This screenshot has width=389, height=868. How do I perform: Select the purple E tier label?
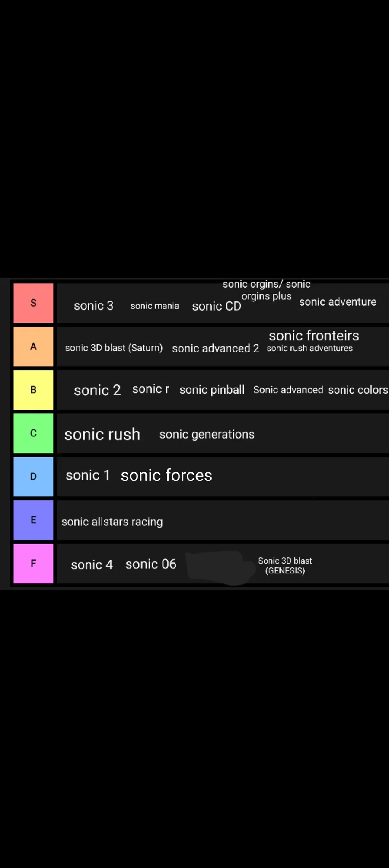click(33, 520)
